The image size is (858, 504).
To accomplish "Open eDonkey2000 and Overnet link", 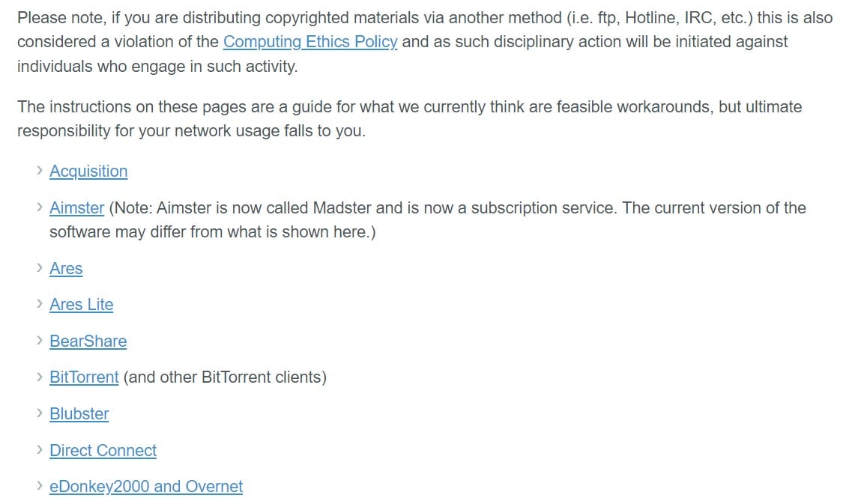I will 146,487.
